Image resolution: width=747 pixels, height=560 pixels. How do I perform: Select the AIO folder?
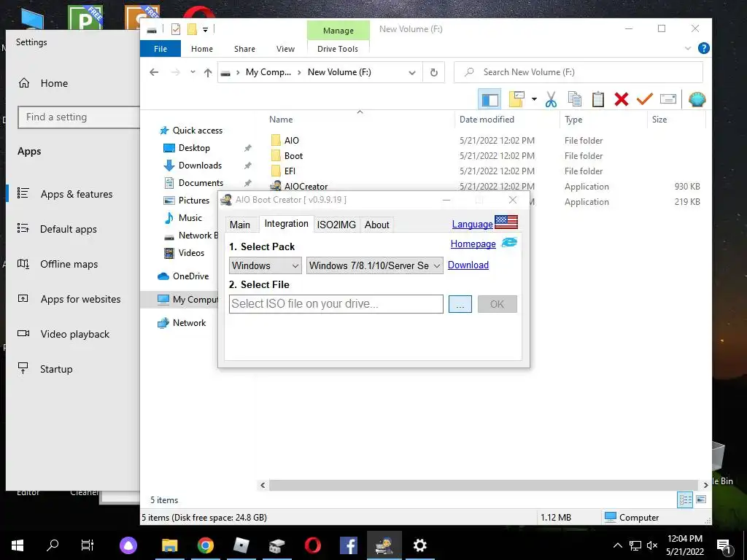pyautogui.click(x=292, y=141)
